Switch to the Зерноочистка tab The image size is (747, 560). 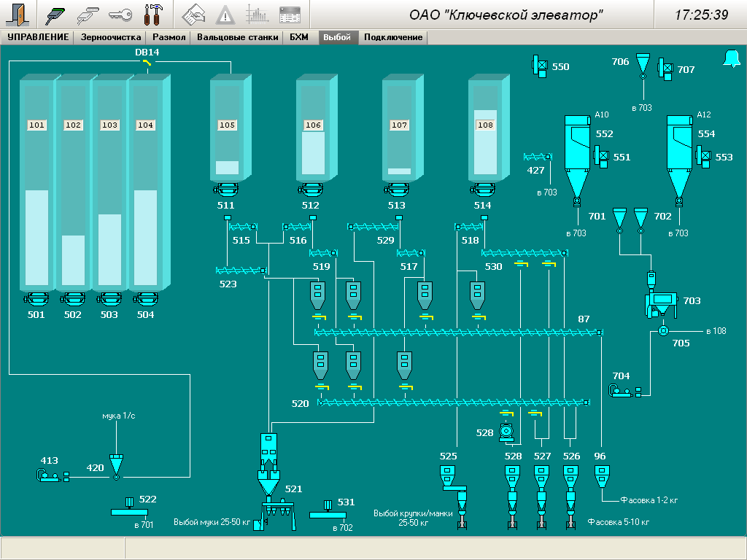(111, 37)
